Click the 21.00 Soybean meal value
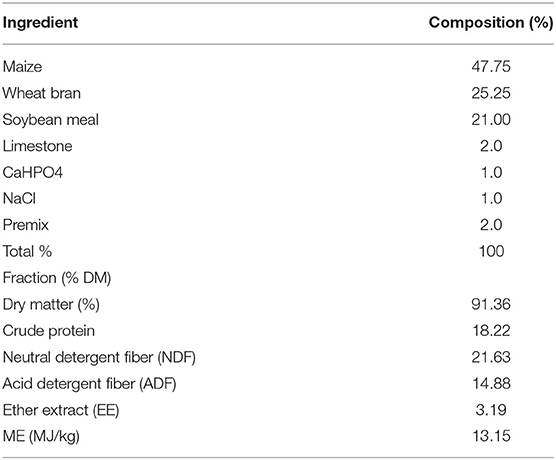Viewport: 556px width, 460px height. click(x=491, y=120)
